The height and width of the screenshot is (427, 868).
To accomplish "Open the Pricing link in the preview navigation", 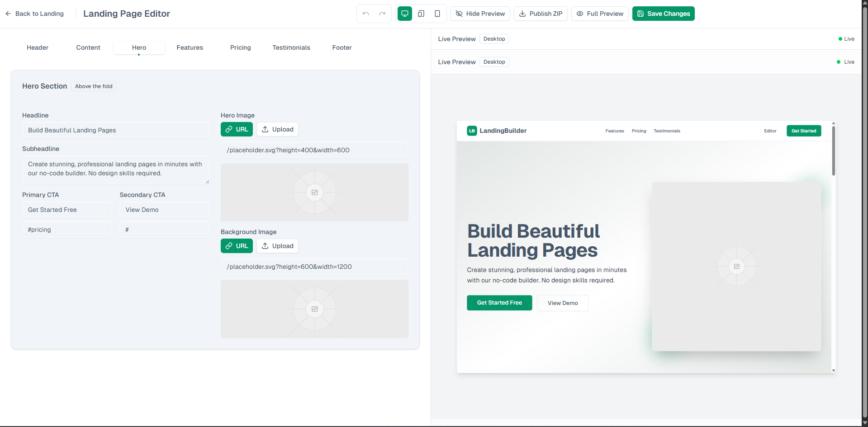I will (x=639, y=131).
